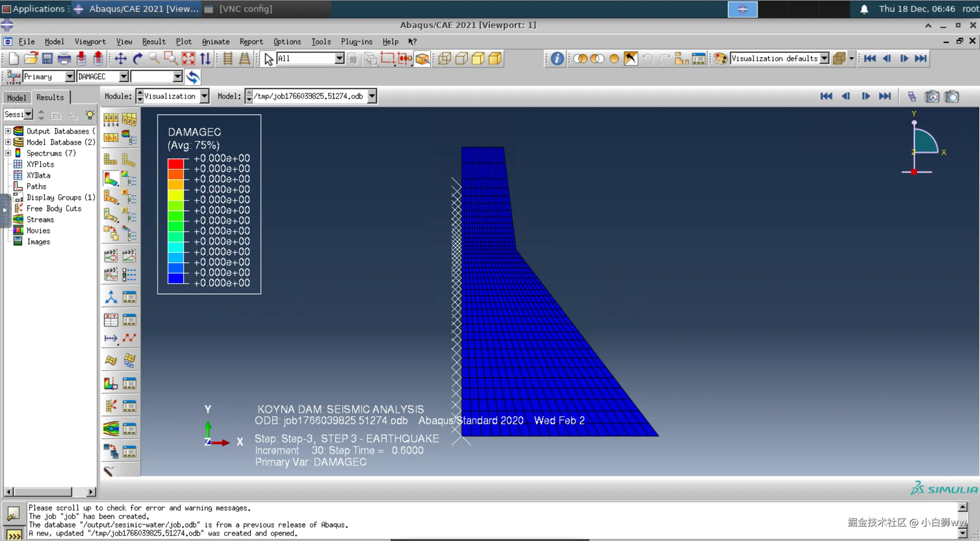Click the red color band in legend
980x541 pixels.
(176, 163)
